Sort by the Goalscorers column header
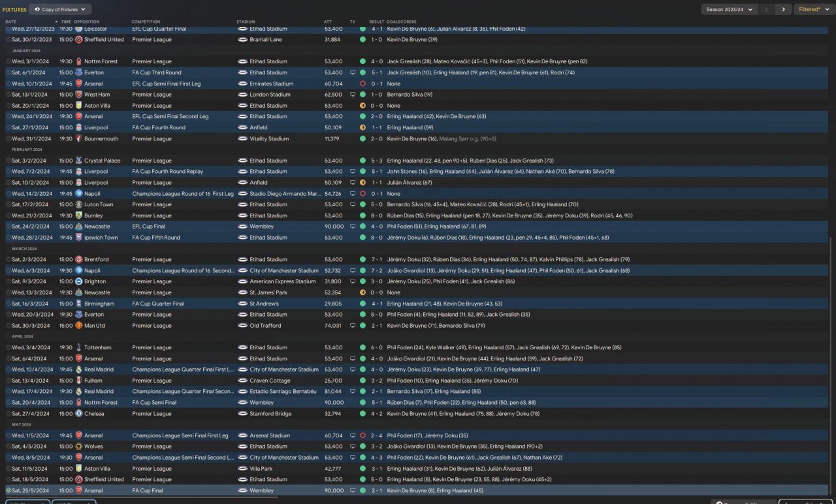Image resolution: width=836 pixels, height=504 pixels. tap(402, 22)
